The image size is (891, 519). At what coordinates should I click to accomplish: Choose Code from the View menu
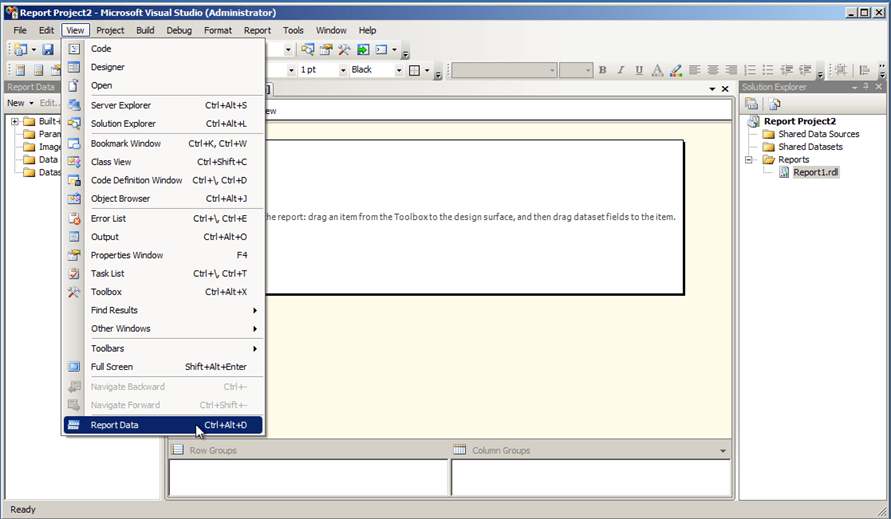pos(163,49)
